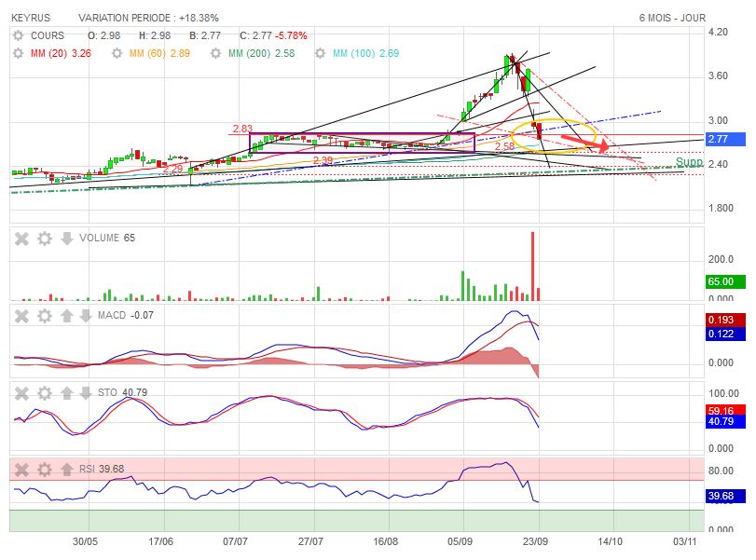Screen dimensions: 756x560
Task: Move the MACD panel up
Action: 66,316
